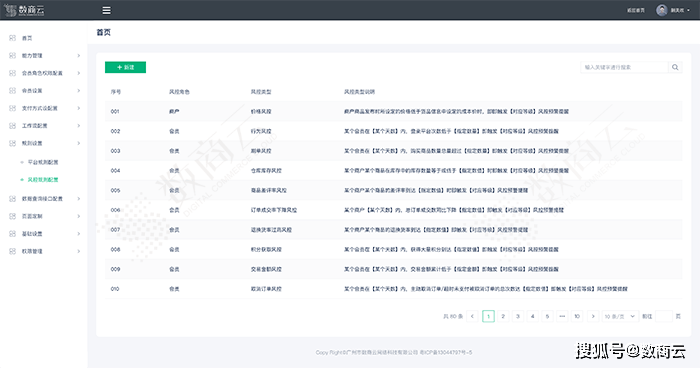Image resolution: width=700 pixels, height=368 pixels.
Task: Click 退换货率过高风控 in row 007
Action: 271,230
